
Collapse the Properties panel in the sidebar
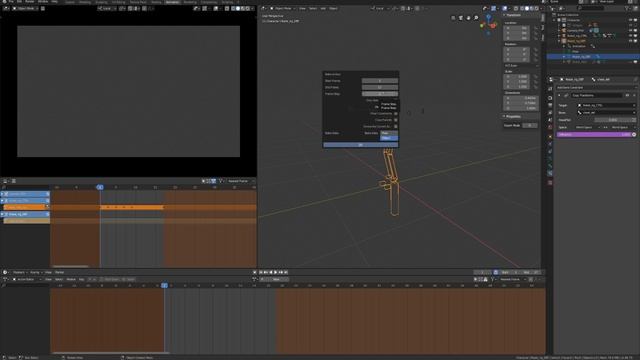[513, 116]
